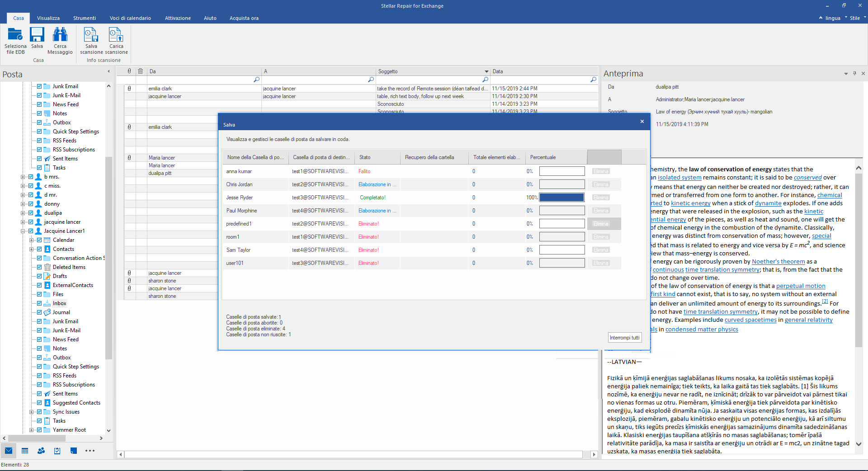
Task: Expand the jacquine lancer mailbox node
Action: coord(23,222)
